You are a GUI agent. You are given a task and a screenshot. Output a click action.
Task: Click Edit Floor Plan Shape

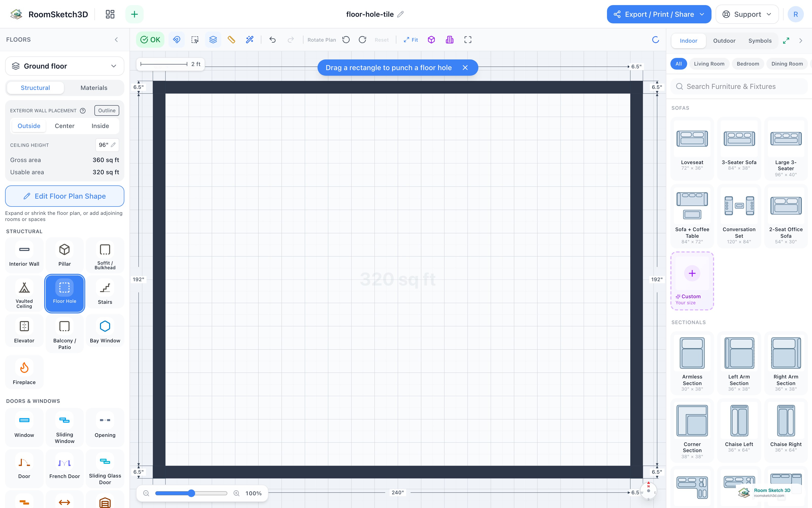point(64,196)
